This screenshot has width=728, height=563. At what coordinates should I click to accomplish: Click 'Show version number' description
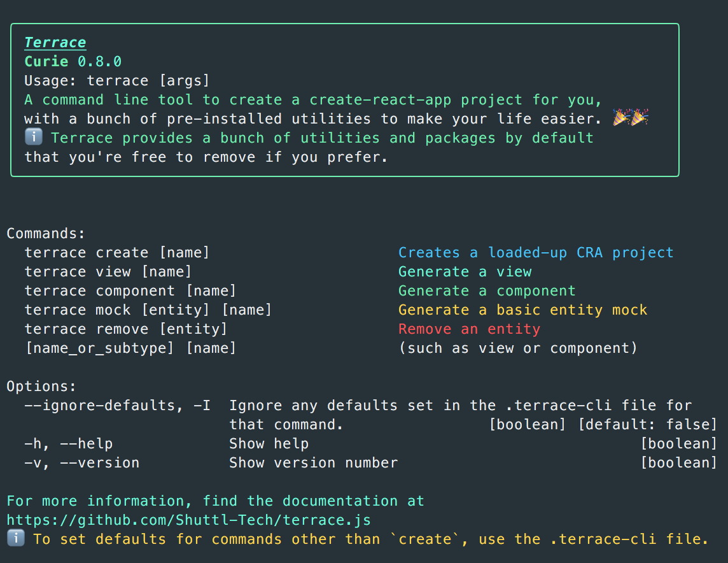[x=313, y=462]
